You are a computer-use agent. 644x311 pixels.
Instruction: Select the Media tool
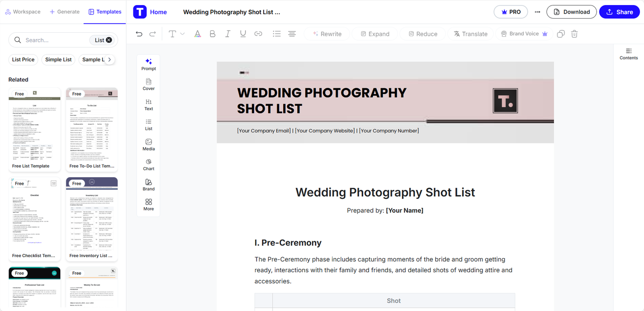tap(148, 145)
